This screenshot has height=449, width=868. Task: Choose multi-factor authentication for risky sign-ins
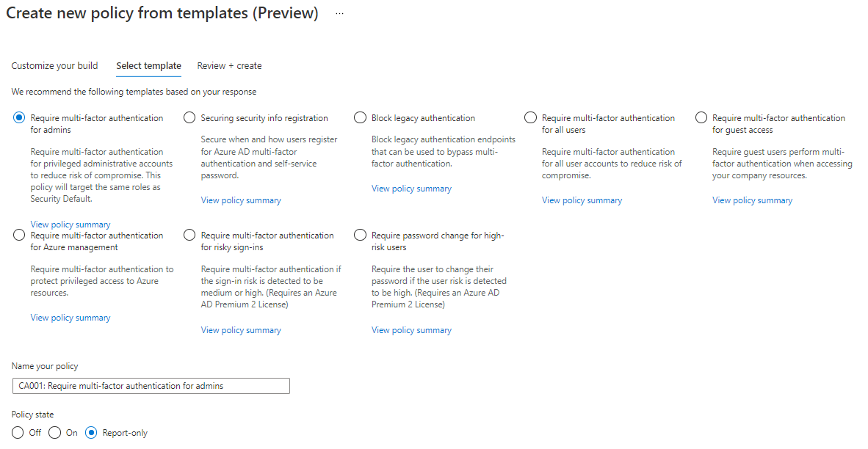coord(189,236)
